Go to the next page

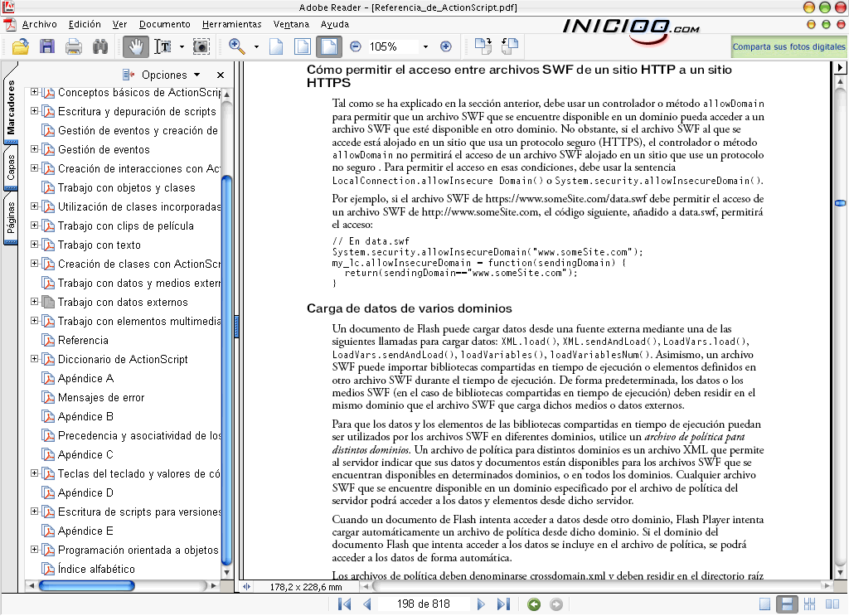click(x=480, y=604)
